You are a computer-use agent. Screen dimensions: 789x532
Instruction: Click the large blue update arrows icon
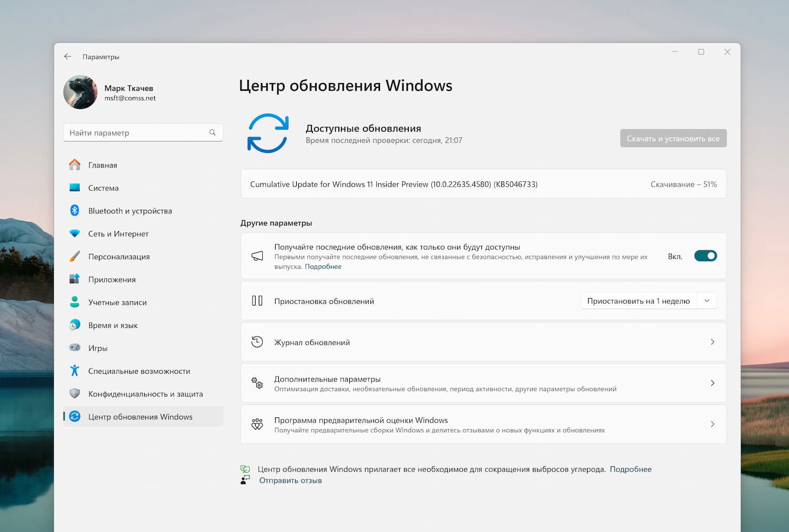268,134
